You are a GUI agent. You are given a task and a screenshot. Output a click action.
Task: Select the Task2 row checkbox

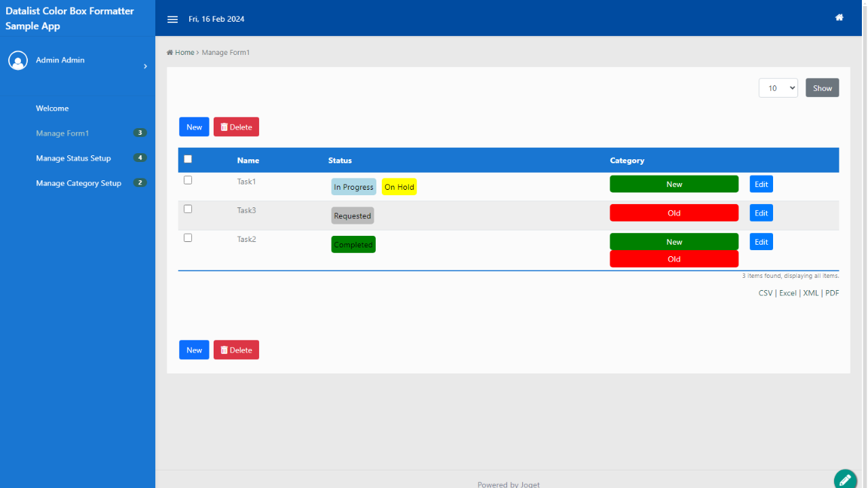click(x=188, y=238)
